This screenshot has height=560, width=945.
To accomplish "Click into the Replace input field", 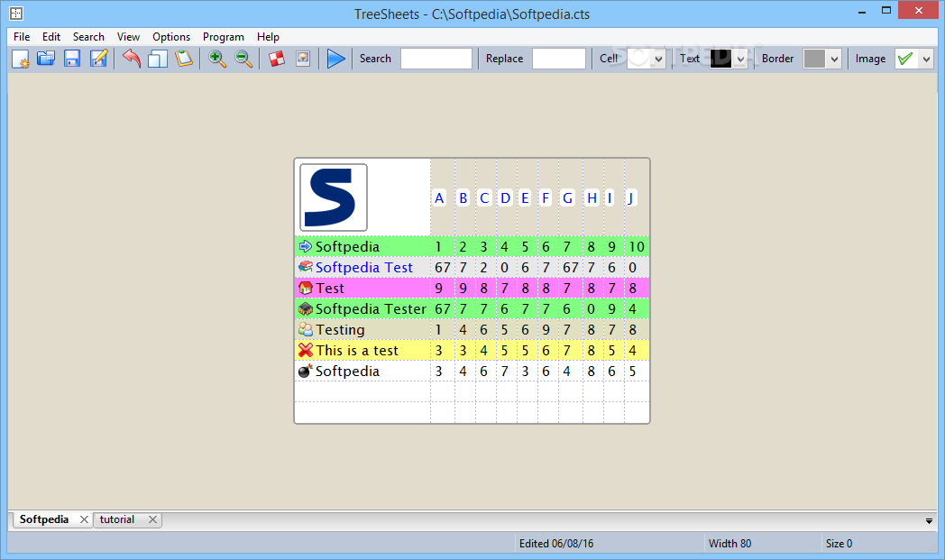I will [559, 60].
